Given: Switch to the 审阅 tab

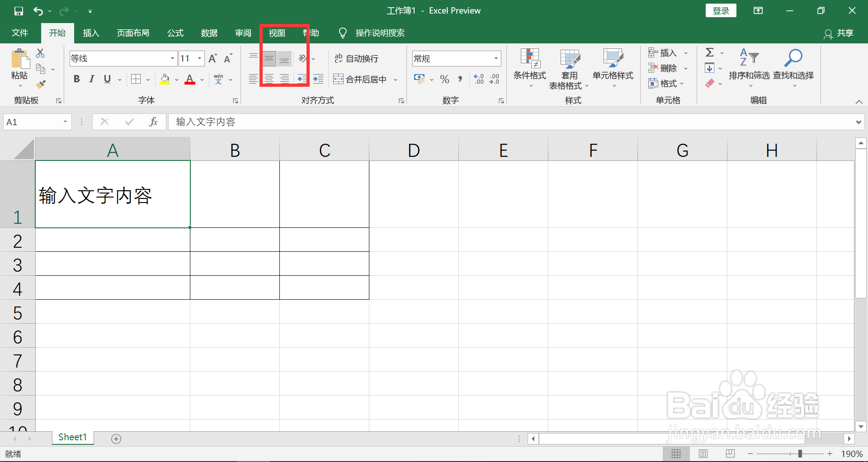Looking at the screenshot, I should point(243,33).
